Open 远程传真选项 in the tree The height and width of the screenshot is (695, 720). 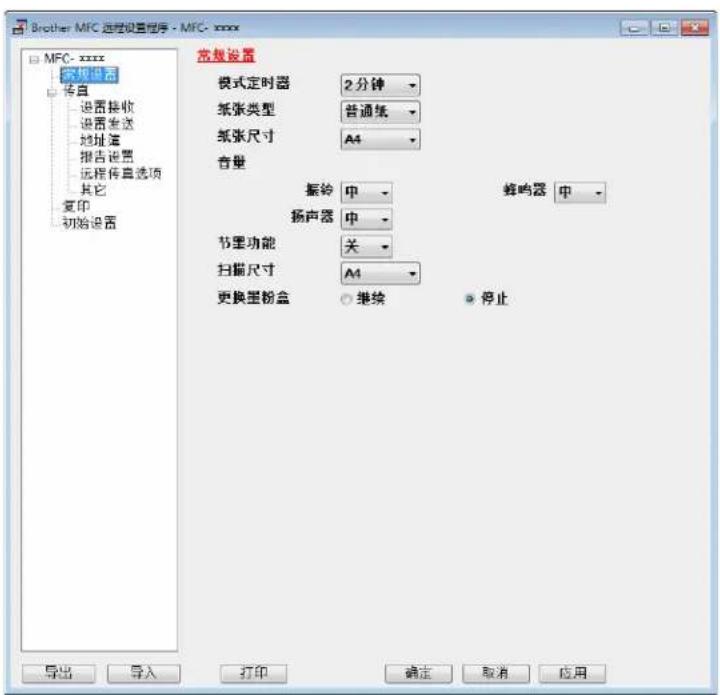click(x=121, y=173)
